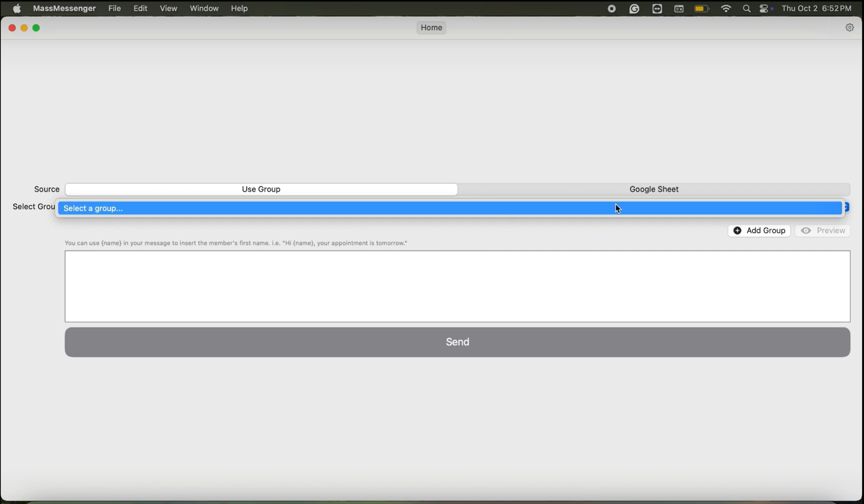This screenshot has height=504, width=864.
Task: Click the keyboard input source icon in the menu bar
Action: pyautogui.click(x=679, y=9)
